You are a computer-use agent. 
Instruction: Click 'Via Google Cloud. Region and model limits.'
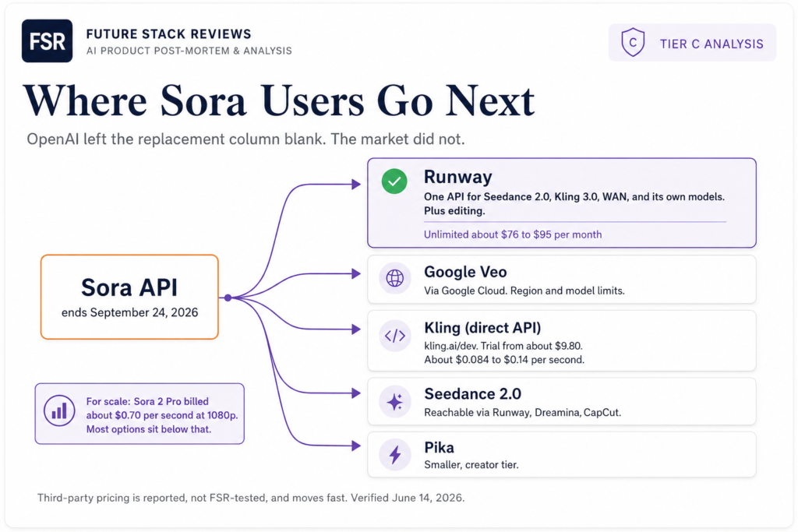pos(524,291)
